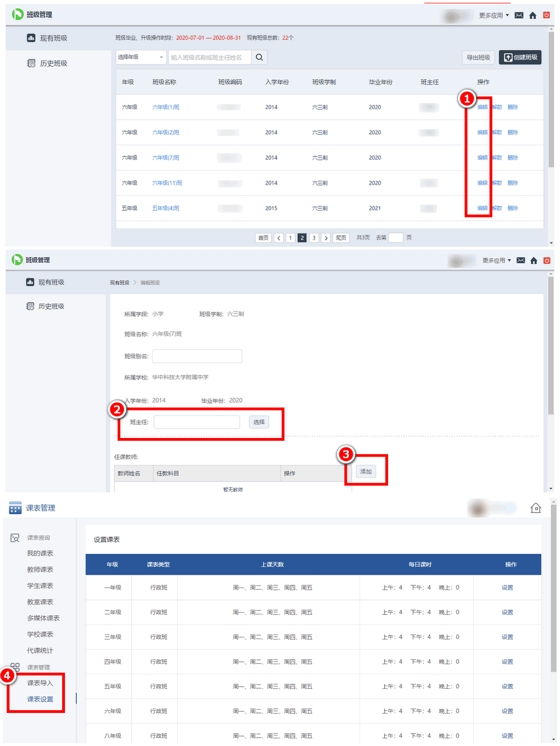Open the 六年级(1)班 class link
This screenshot has height=746, width=560.
pos(166,107)
